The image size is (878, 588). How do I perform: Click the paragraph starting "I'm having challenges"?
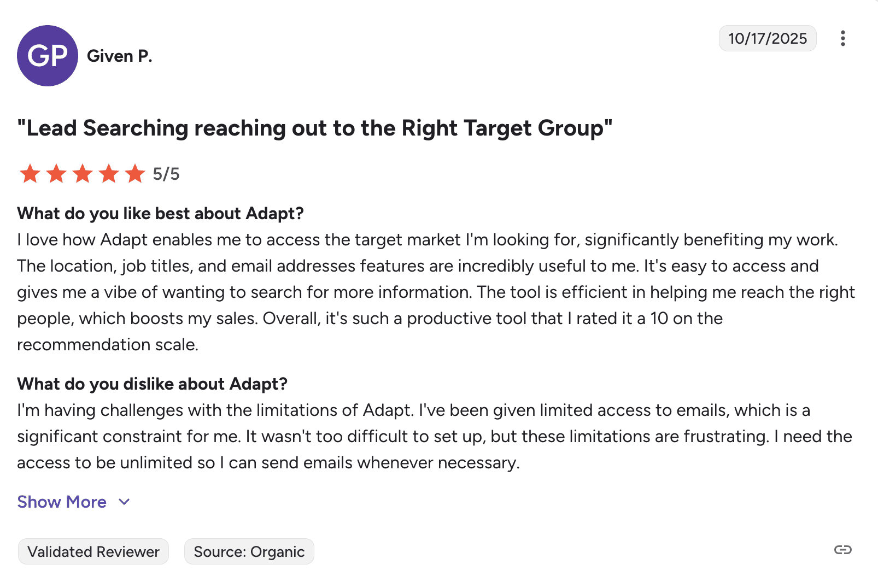(426, 436)
